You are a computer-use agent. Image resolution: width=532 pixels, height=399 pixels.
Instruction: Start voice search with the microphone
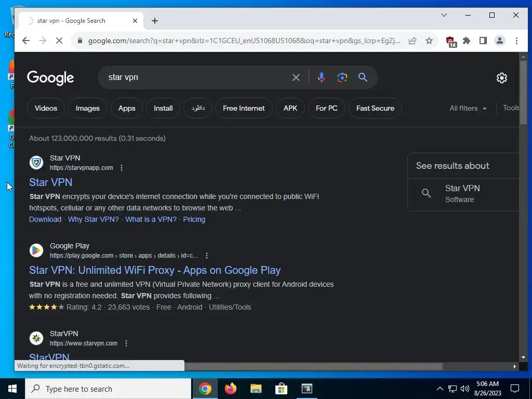click(x=321, y=77)
